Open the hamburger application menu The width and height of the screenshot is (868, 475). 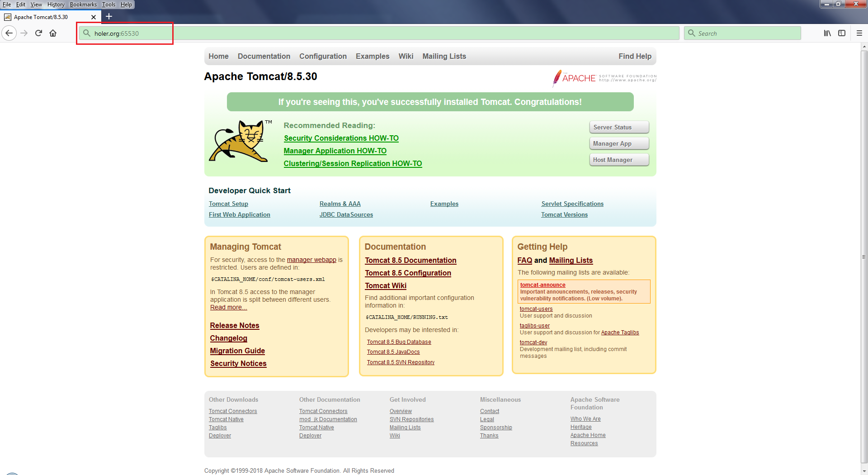(x=859, y=33)
